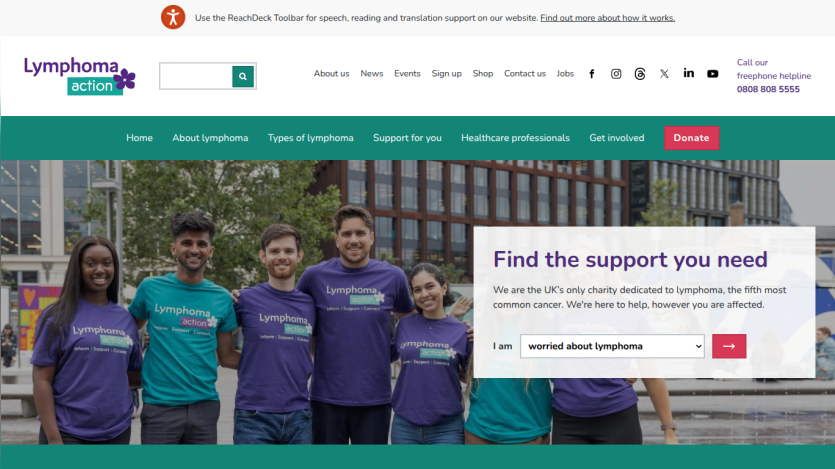The height and width of the screenshot is (469, 835).
Task: Go to the Home menu item
Action: [140, 138]
